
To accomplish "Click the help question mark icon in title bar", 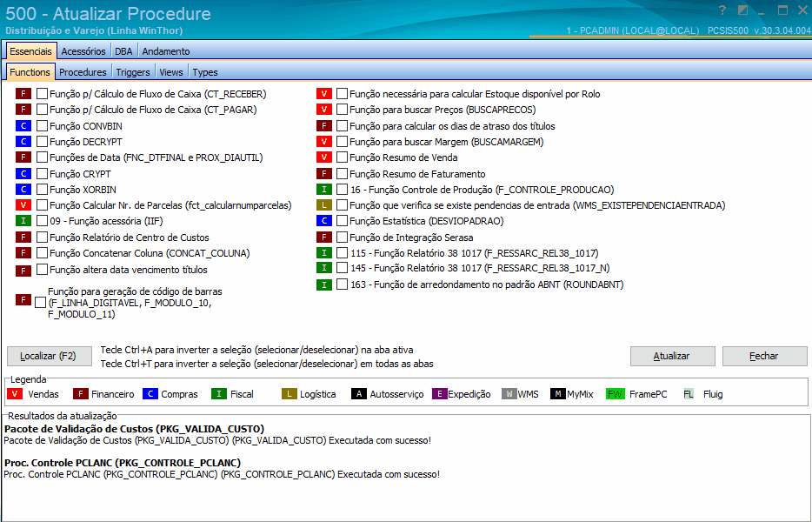I will point(722,10).
